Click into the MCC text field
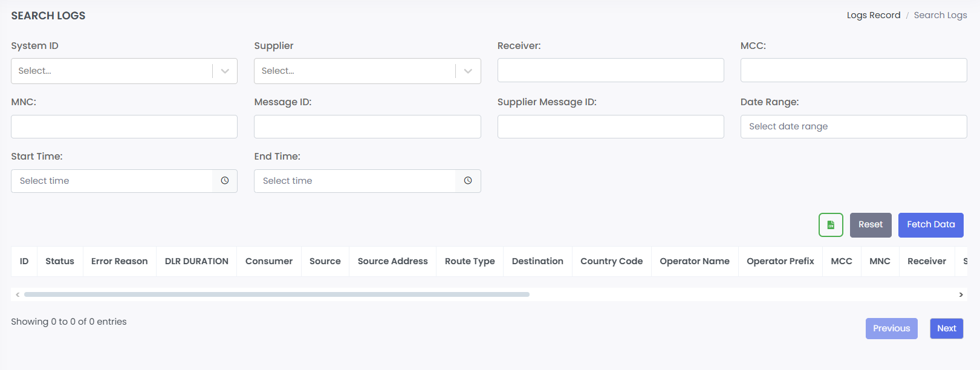 coord(853,70)
